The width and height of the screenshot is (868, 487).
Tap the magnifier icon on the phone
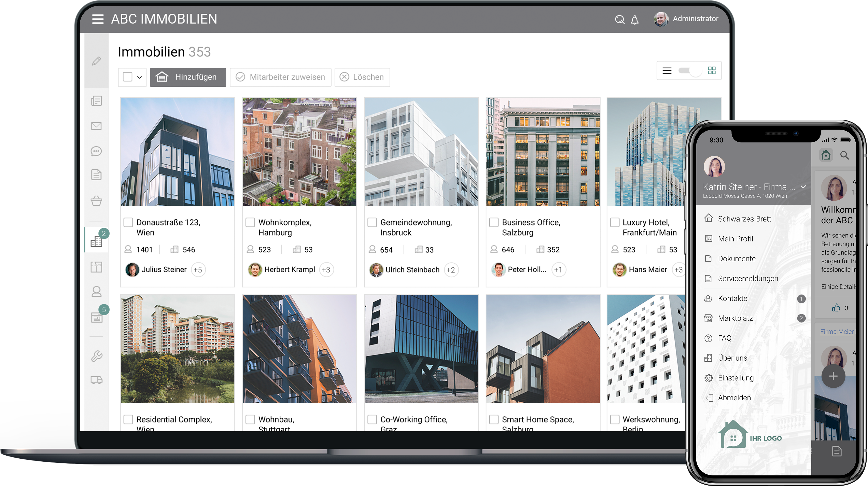844,155
